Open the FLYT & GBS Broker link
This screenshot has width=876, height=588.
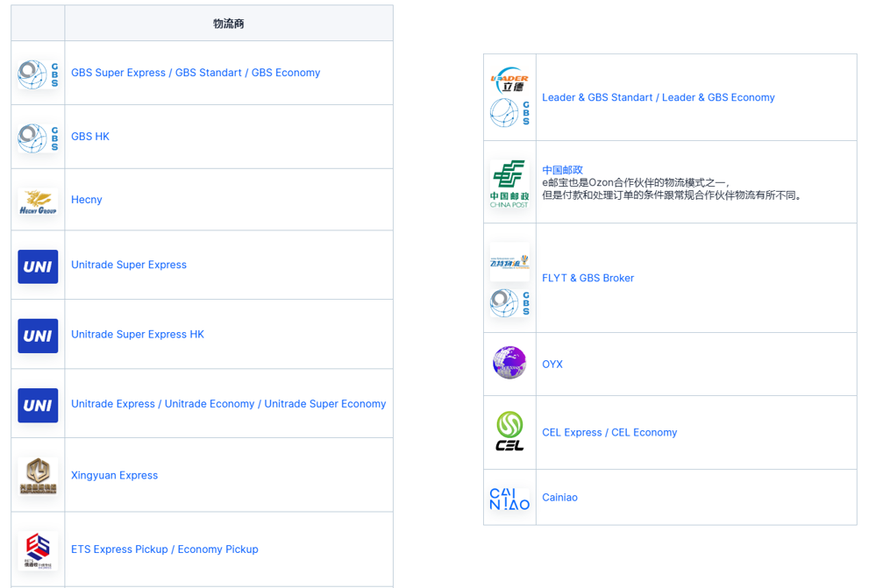point(588,278)
